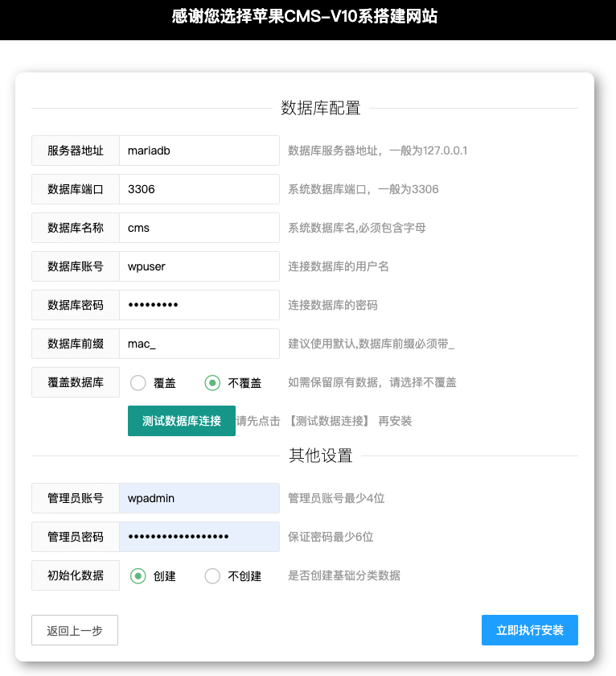Focus the 数据库端口 field with 3306
The width and height of the screenshot is (616, 676).
(x=199, y=189)
